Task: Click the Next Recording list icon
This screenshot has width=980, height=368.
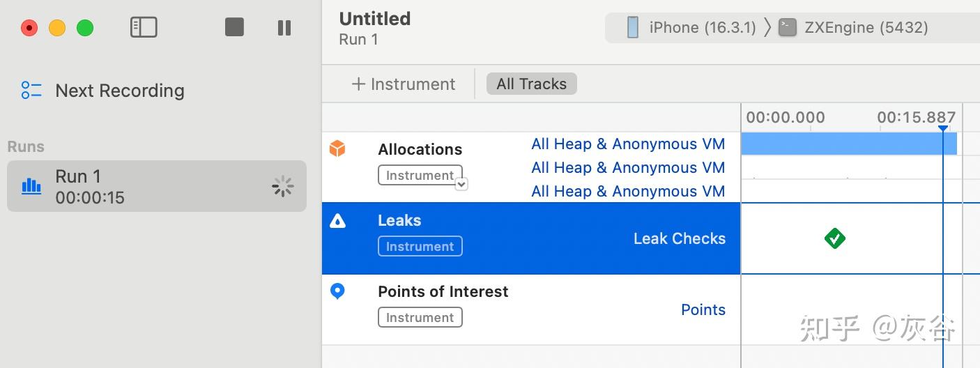Action: (31, 91)
